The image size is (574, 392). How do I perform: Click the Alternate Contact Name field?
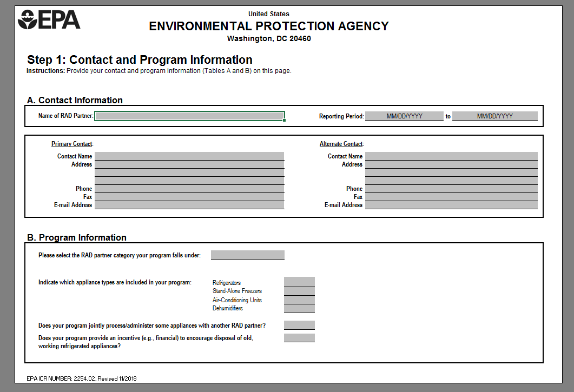point(451,156)
